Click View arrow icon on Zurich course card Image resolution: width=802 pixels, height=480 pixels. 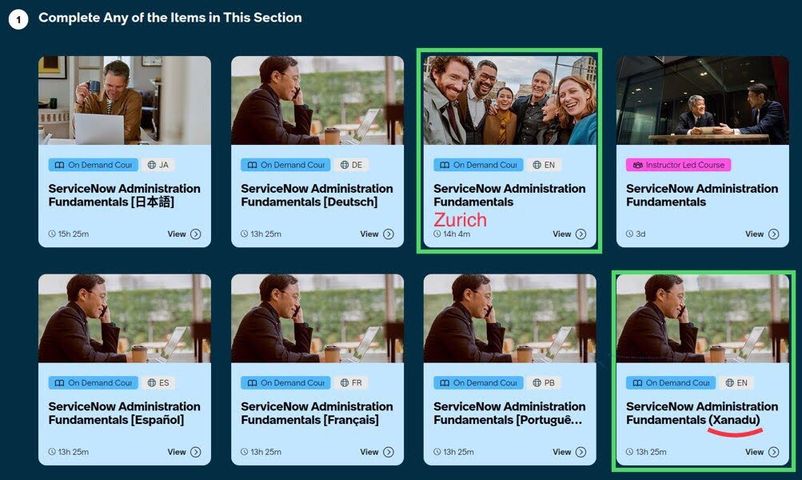pos(581,234)
